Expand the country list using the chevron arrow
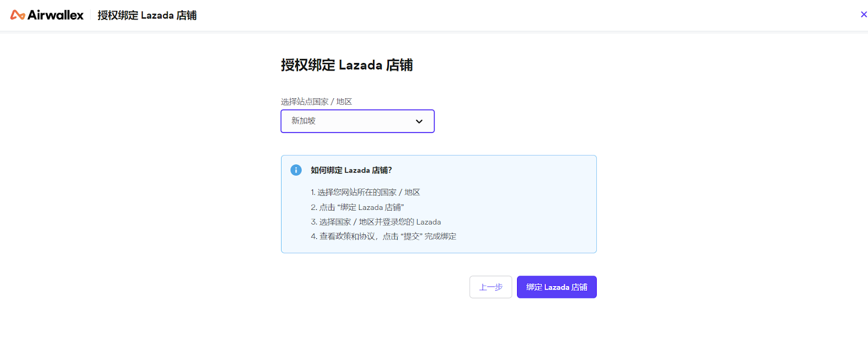 pyautogui.click(x=419, y=122)
